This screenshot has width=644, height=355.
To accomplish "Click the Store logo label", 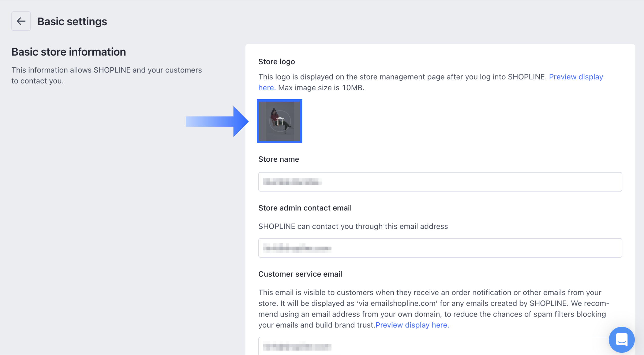I will pos(277,62).
